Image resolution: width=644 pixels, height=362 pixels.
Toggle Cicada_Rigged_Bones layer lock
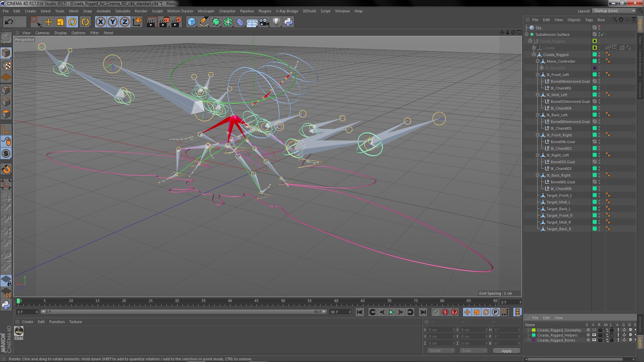pyautogui.click(x=612, y=340)
